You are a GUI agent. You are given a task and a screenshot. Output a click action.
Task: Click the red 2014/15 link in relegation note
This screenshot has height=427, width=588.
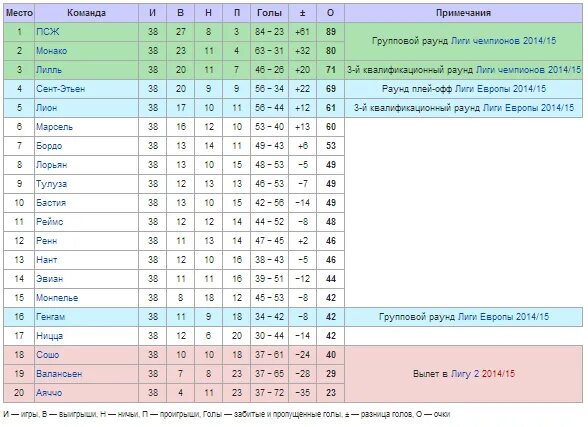tap(498, 374)
